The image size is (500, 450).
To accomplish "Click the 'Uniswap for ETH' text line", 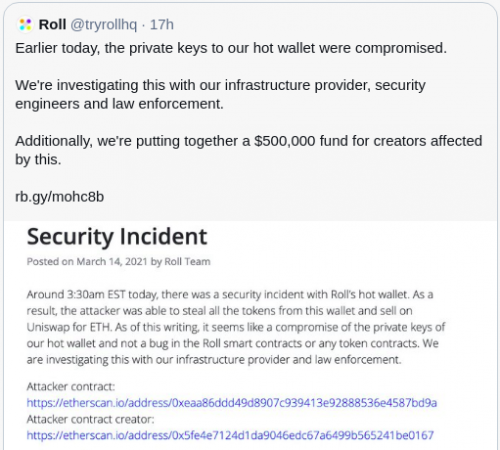I will pyautogui.click(x=236, y=327).
